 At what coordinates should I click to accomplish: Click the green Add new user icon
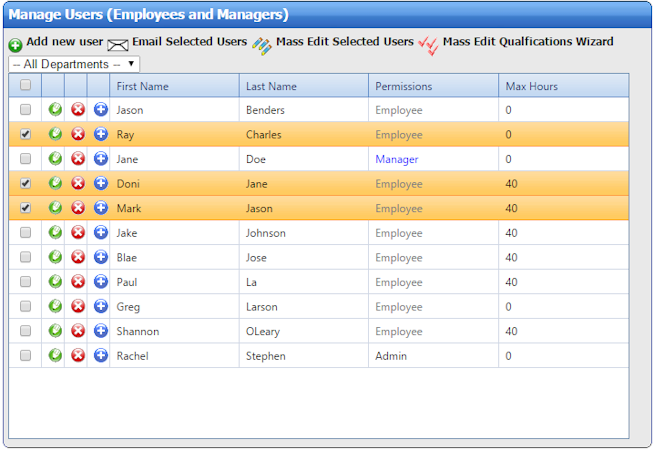point(15,46)
